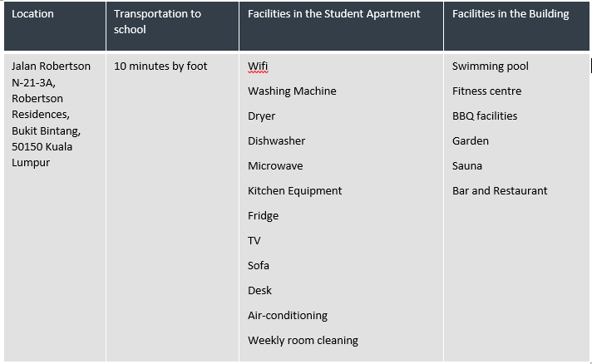Click the Sauna entry

[x=467, y=165]
